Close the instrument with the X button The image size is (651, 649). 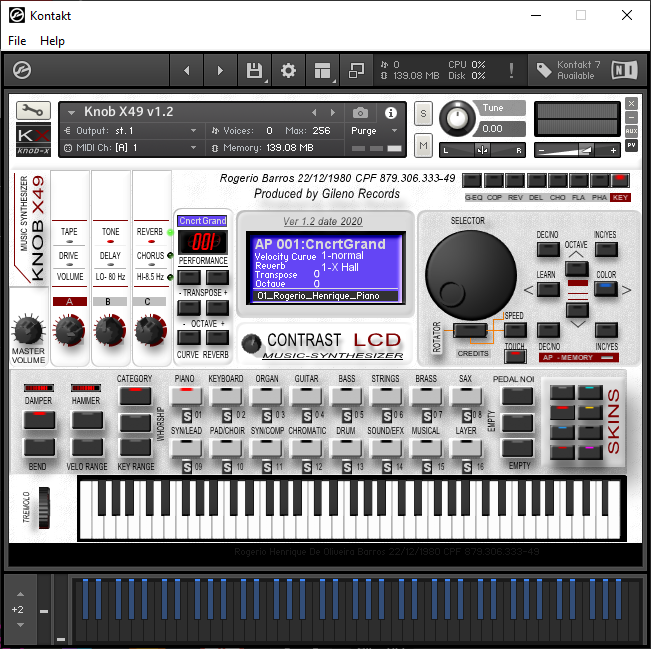click(x=631, y=103)
